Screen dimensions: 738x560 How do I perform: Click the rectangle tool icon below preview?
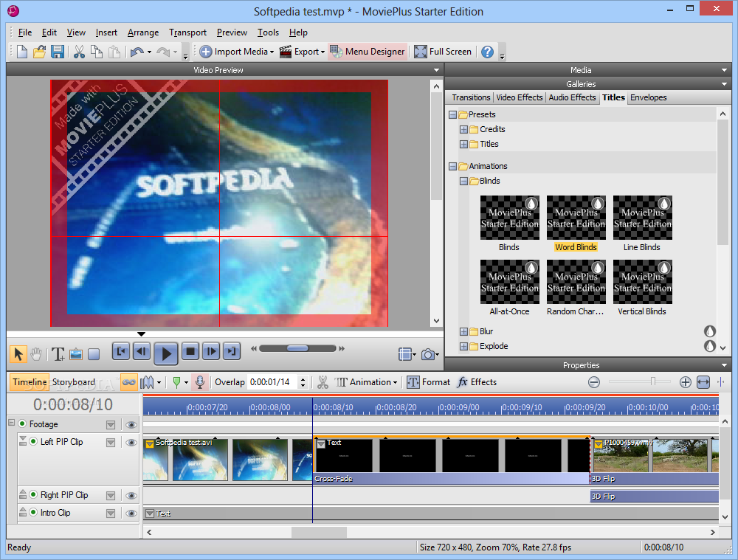click(94, 353)
